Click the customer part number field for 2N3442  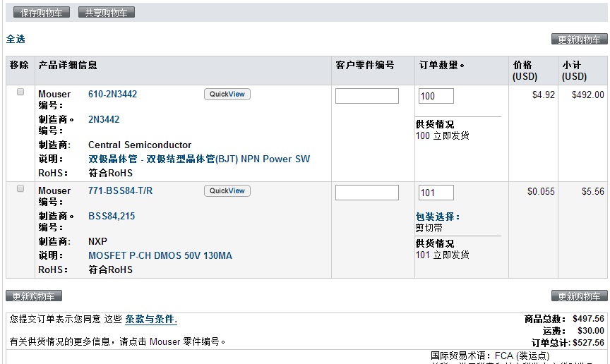point(366,96)
